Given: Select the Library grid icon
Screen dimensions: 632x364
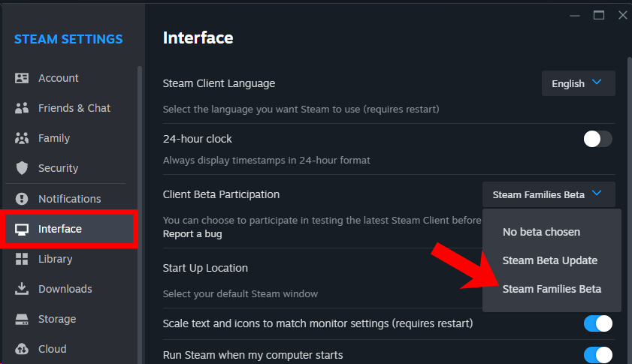Looking at the screenshot, I should tap(22, 259).
